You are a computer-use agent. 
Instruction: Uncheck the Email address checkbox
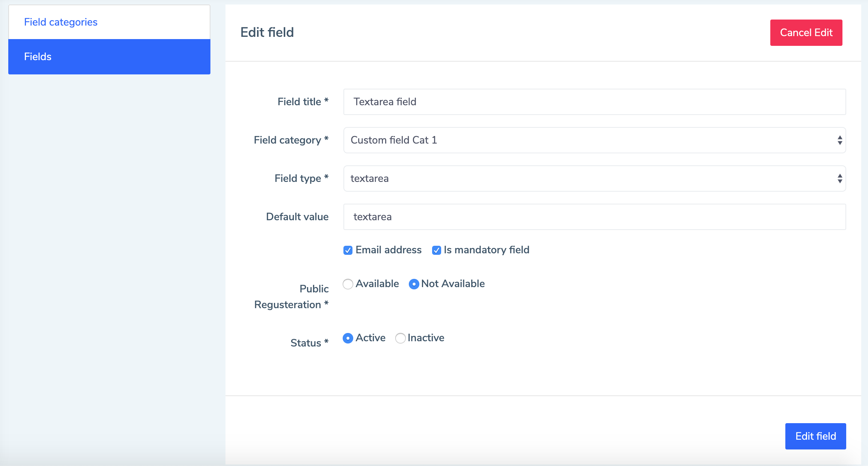[x=348, y=250]
